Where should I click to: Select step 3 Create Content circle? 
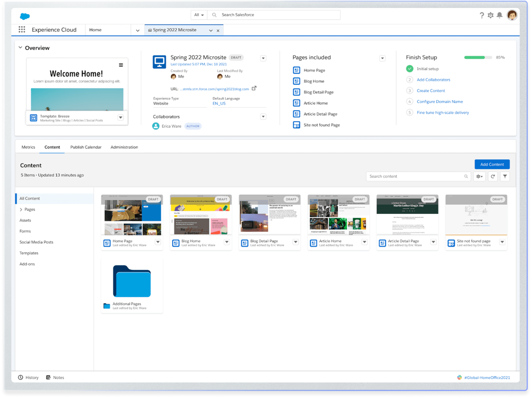pos(410,90)
